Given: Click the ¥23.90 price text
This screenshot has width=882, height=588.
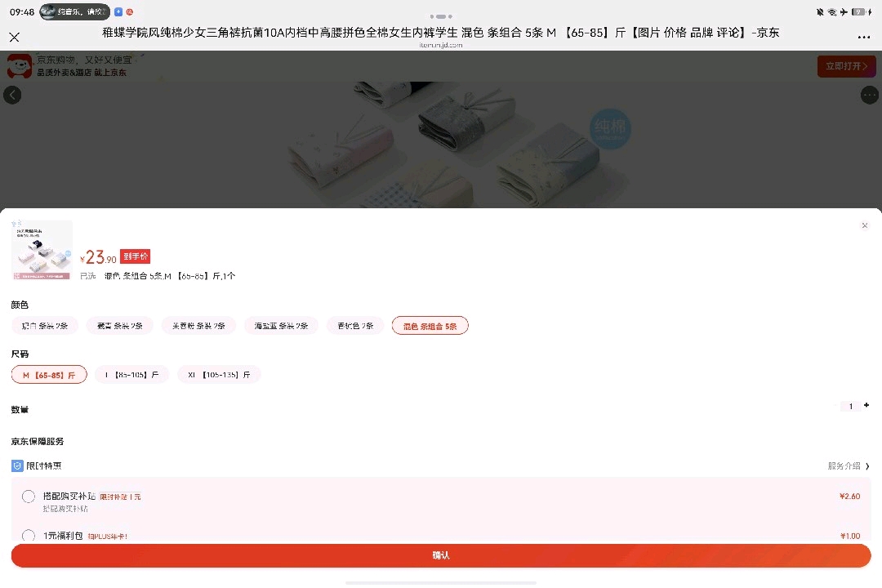Looking at the screenshot, I should [99, 258].
